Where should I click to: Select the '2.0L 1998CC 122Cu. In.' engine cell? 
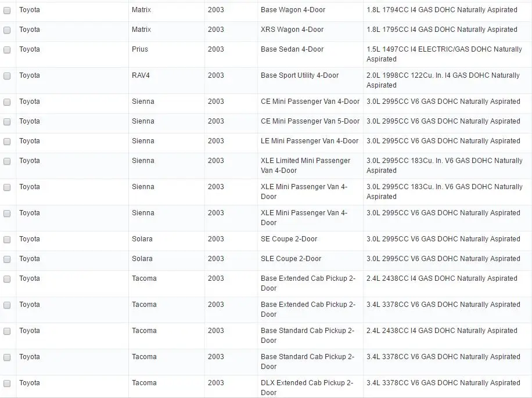tap(448, 81)
